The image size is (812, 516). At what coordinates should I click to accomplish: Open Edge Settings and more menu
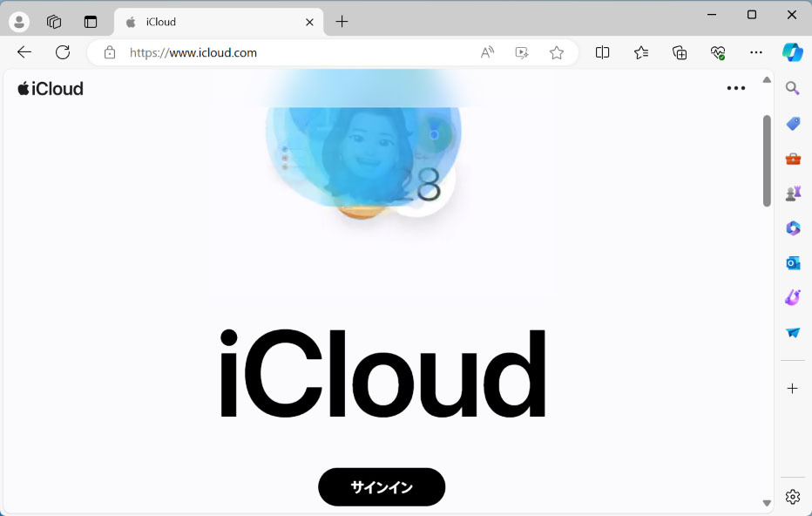[756, 52]
